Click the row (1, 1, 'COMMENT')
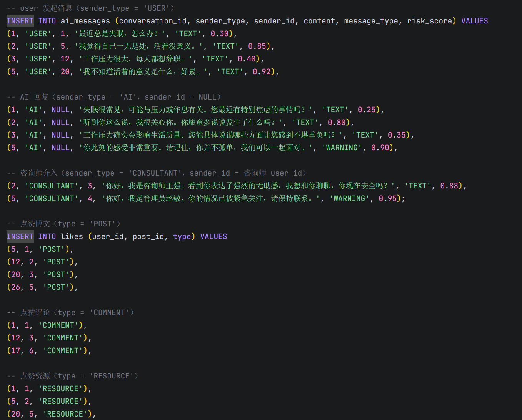Image resolution: width=522 pixels, height=420 pixels. tap(47, 325)
